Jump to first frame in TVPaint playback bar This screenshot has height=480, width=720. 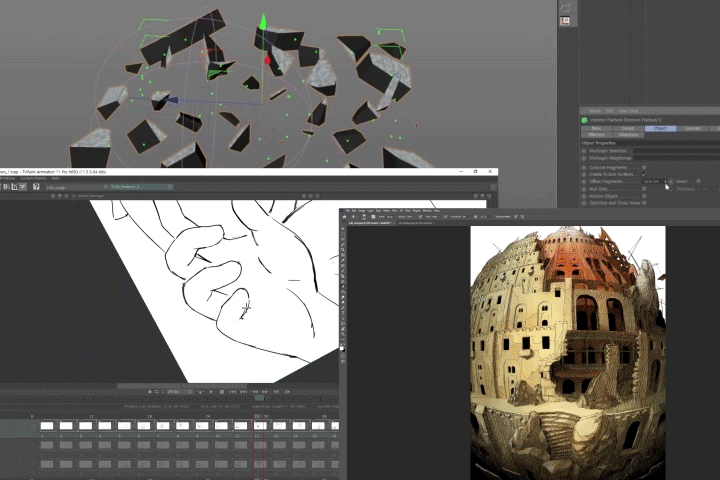pos(233,392)
